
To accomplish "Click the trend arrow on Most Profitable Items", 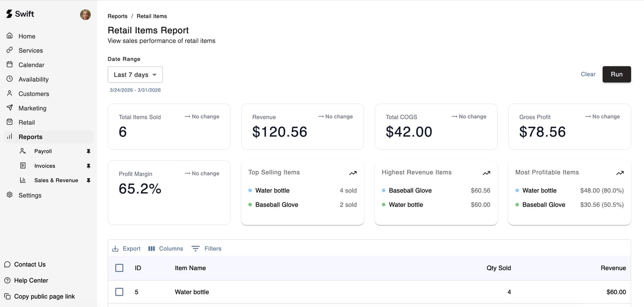I will point(620,173).
